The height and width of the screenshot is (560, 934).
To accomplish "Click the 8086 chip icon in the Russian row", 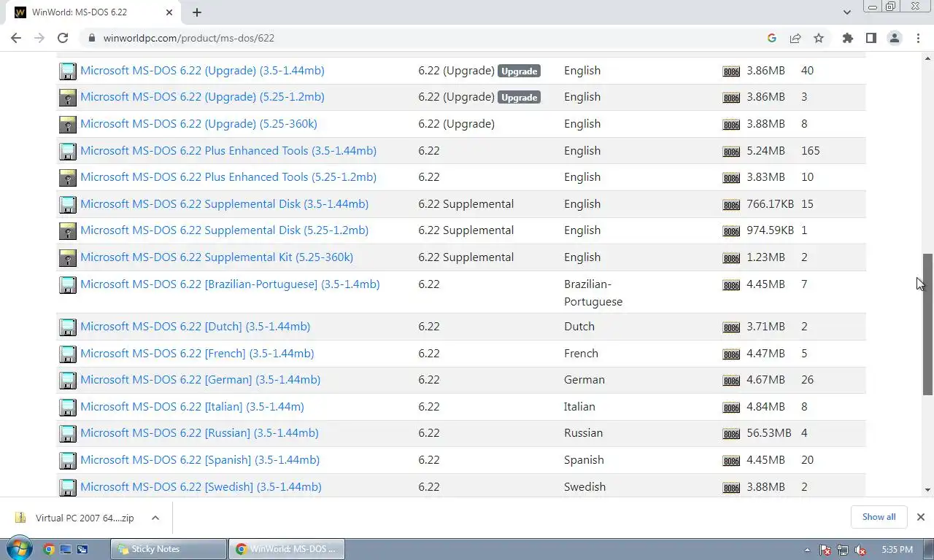I will [x=730, y=434].
